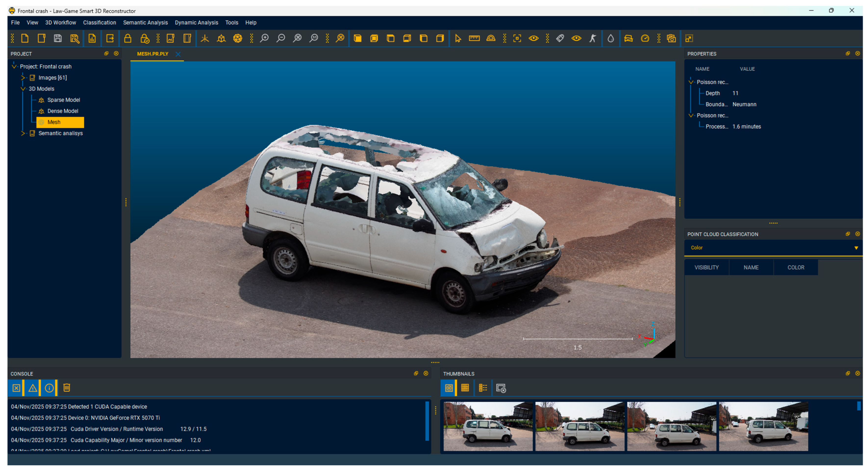
Task: Close the MESH.PR.PLY tab
Action: [x=178, y=54]
